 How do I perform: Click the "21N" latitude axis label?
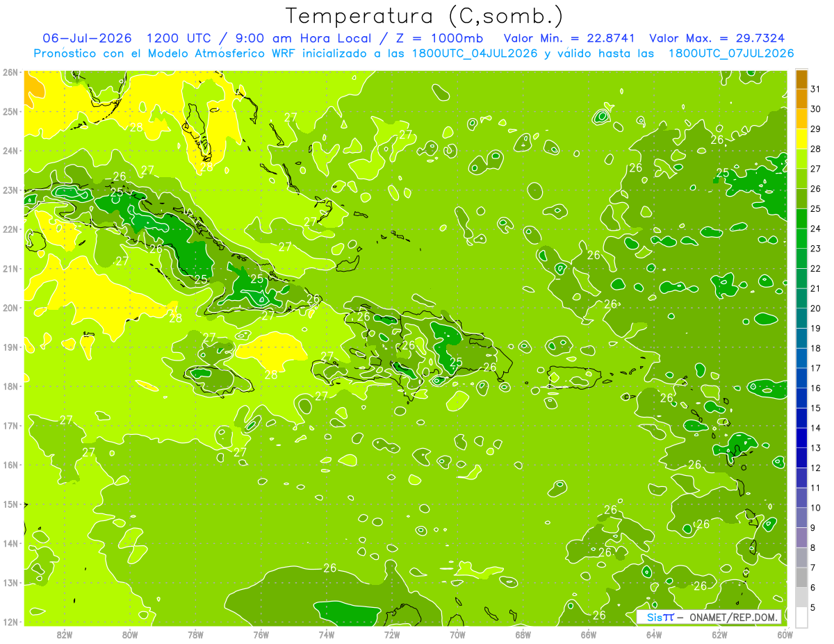[10, 268]
